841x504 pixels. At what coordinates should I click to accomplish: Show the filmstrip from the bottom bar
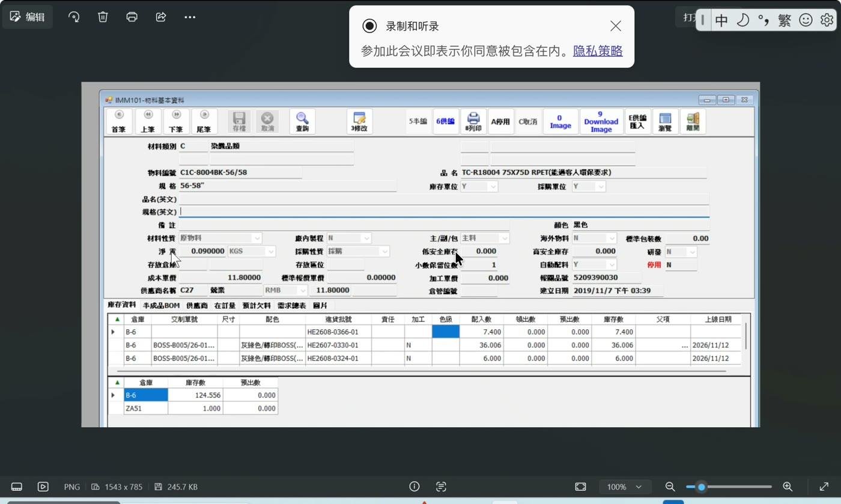click(17, 487)
